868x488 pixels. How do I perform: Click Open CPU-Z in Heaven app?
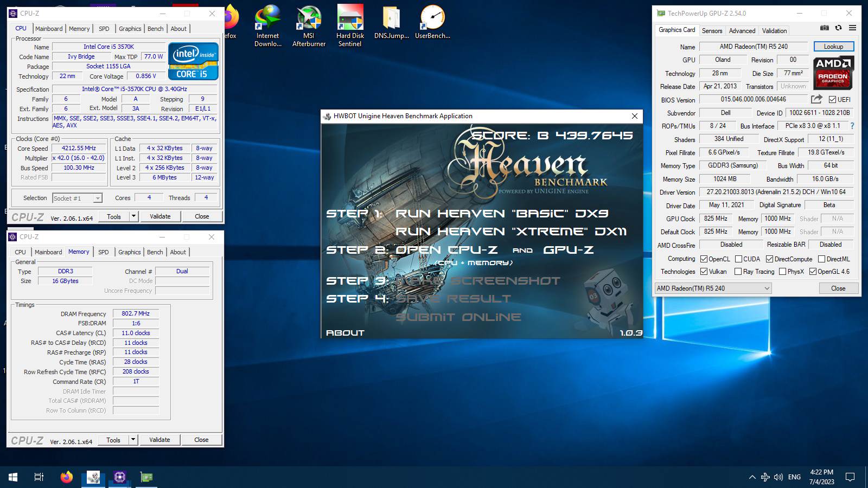(446, 250)
